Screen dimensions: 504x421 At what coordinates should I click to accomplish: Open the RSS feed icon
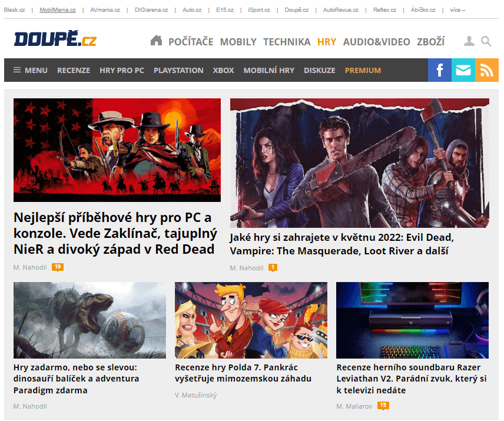pyautogui.click(x=487, y=70)
